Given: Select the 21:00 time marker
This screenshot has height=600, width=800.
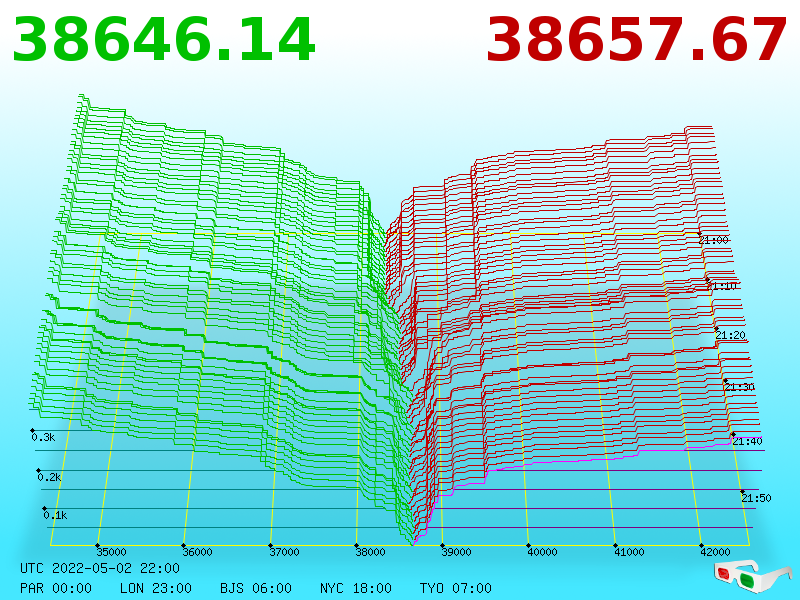Looking at the screenshot, I should [x=714, y=240].
